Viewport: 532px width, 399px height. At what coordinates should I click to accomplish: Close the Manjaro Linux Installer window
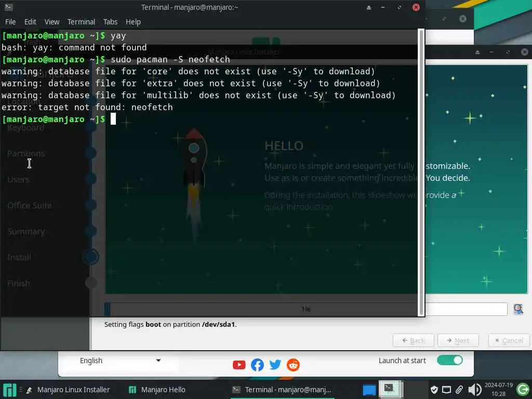(x=525, y=52)
